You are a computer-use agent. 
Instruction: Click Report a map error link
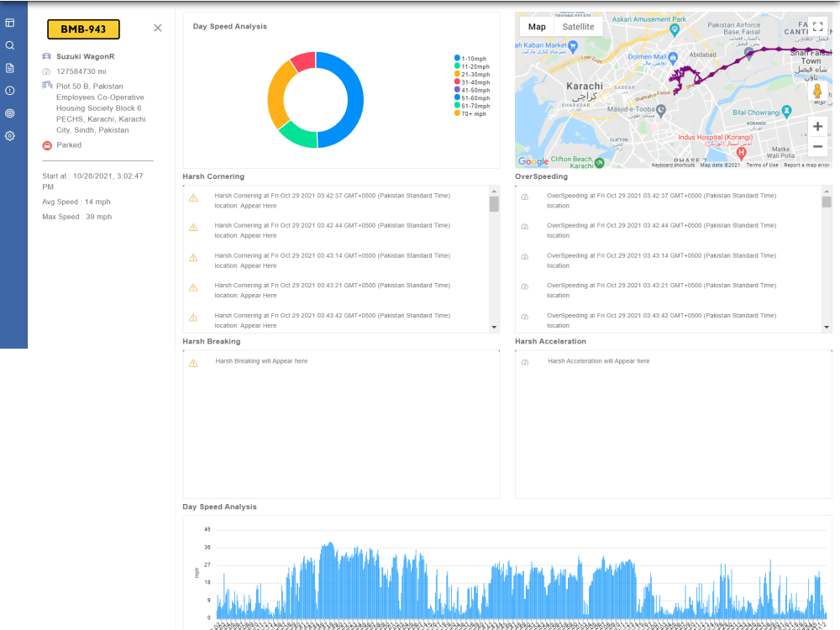point(806,165)
